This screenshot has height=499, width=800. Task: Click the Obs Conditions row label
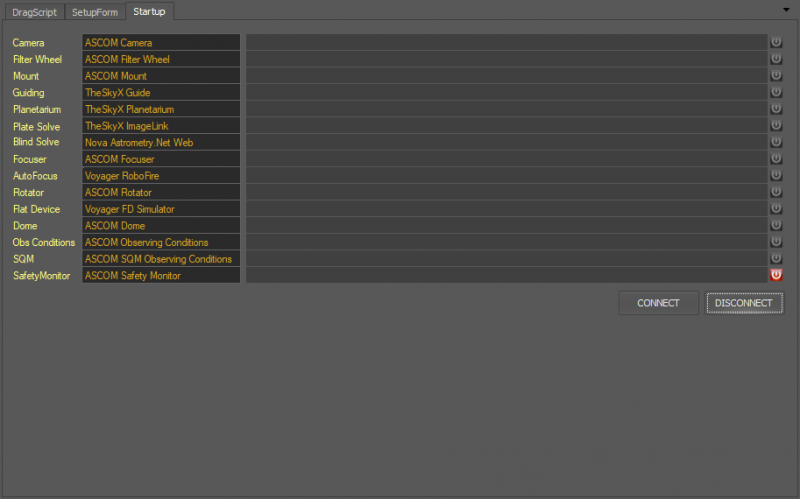point(43,242)
